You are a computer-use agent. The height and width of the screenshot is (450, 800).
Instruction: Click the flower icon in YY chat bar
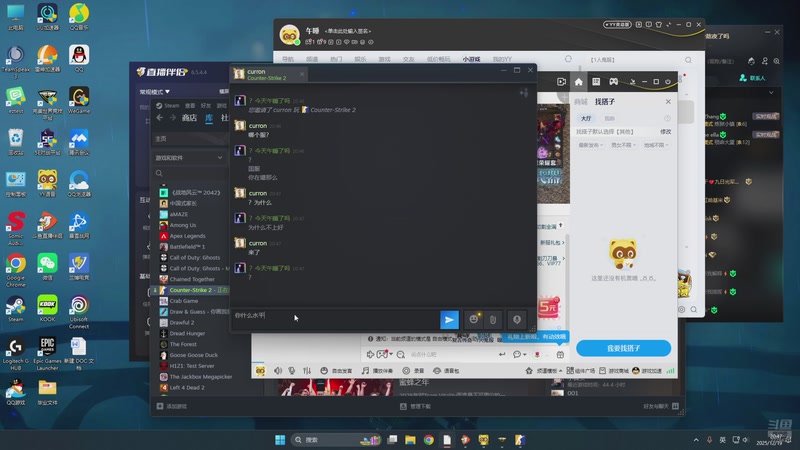click(x=537, y=354)
